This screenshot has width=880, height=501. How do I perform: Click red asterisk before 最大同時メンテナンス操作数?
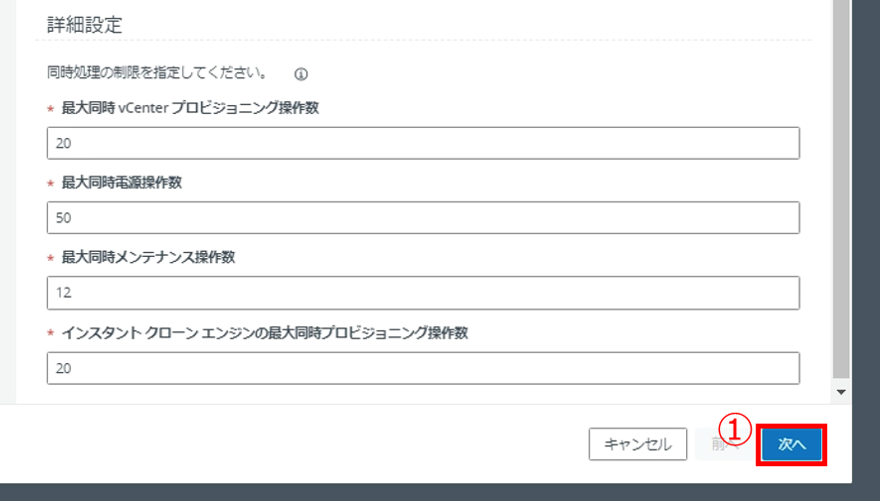click(x=51, y=259)
